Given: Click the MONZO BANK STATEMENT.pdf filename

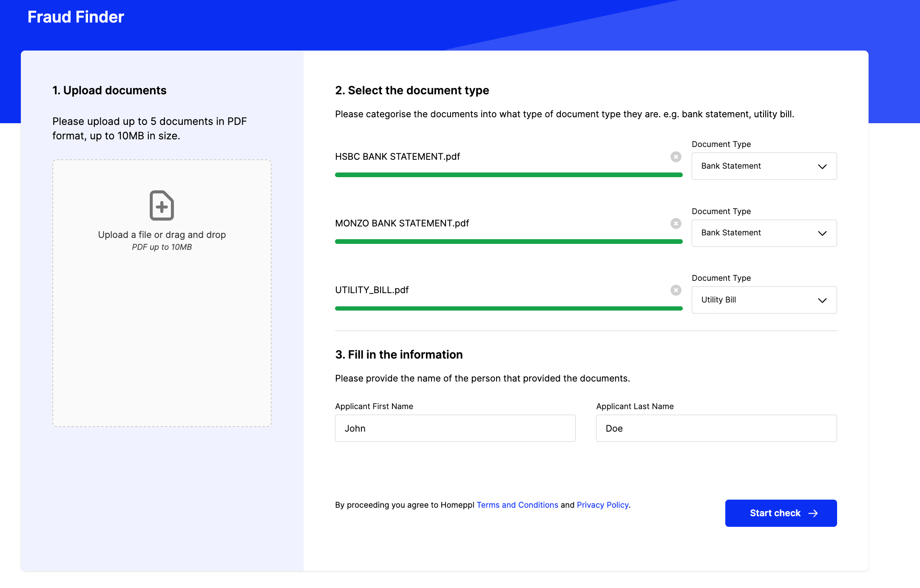Looking at the screenshot, I should coord(402,223).
